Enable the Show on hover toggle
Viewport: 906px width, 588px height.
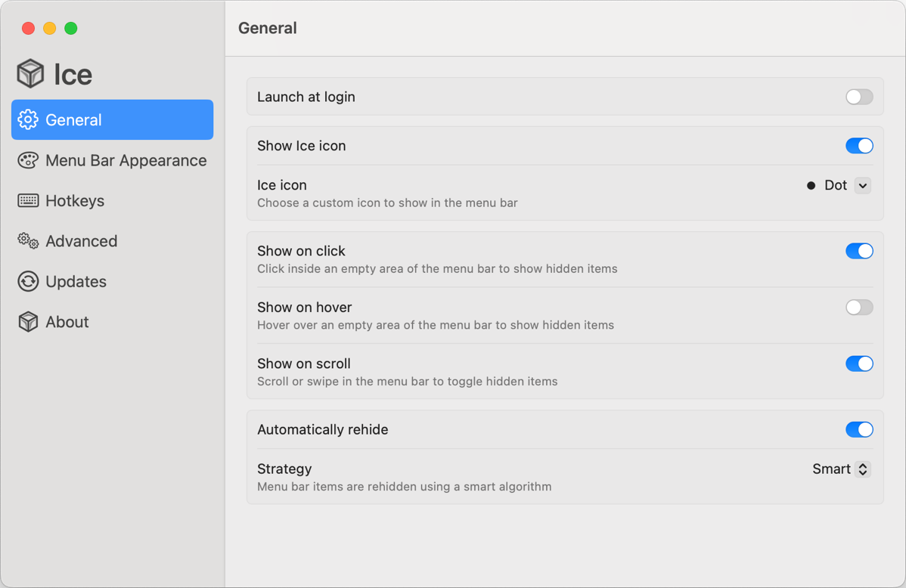pyautogui.click(x=859, y=308)
